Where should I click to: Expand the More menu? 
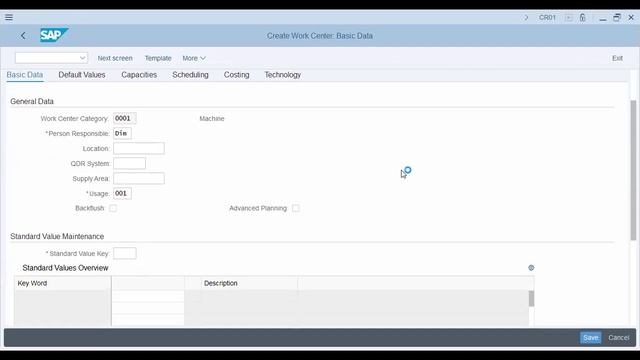coord(194,58)
